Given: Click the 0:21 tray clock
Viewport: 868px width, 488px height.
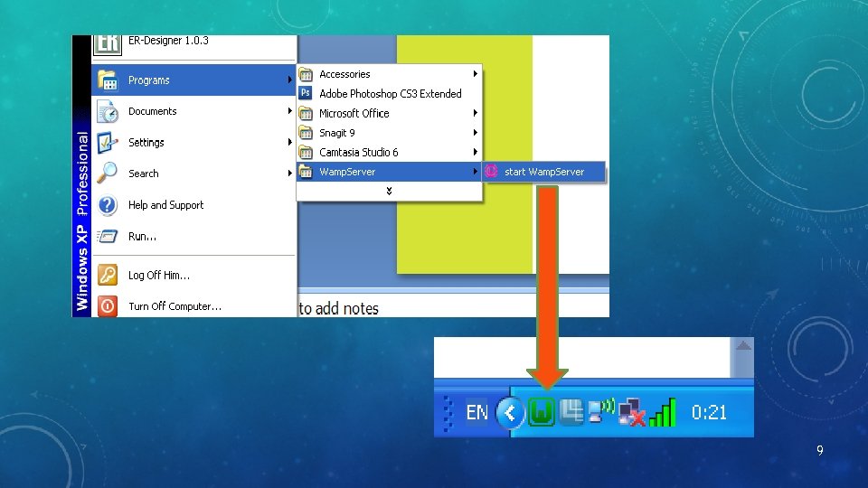Looking at the screenshot, I should coord(709,412).
